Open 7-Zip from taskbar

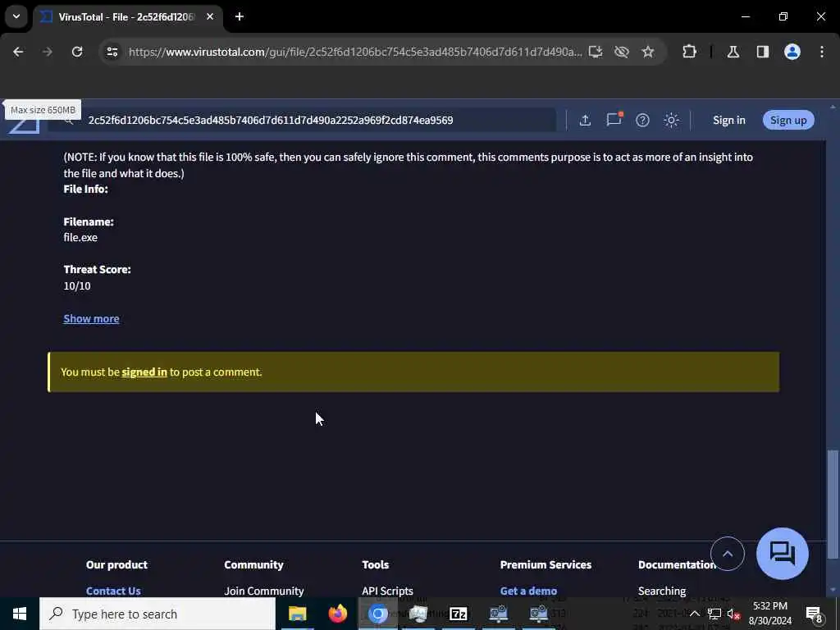pyautogui.click(x=458, y=614)
